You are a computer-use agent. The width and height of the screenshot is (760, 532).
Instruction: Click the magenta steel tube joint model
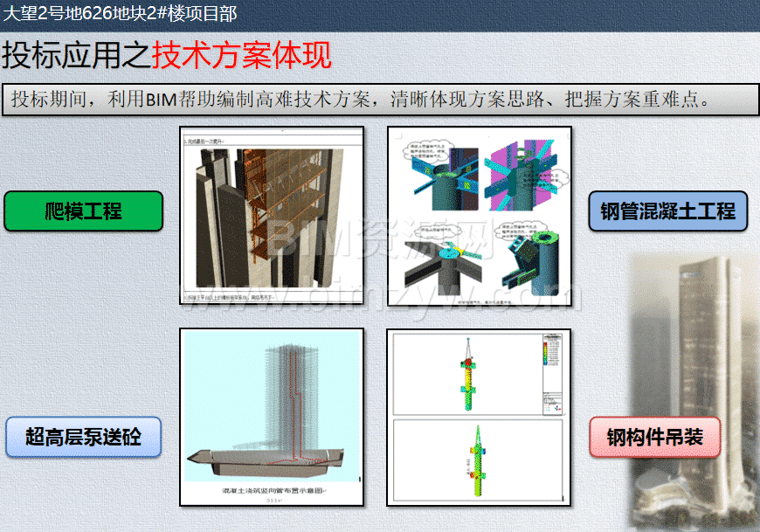click(522, 175)
